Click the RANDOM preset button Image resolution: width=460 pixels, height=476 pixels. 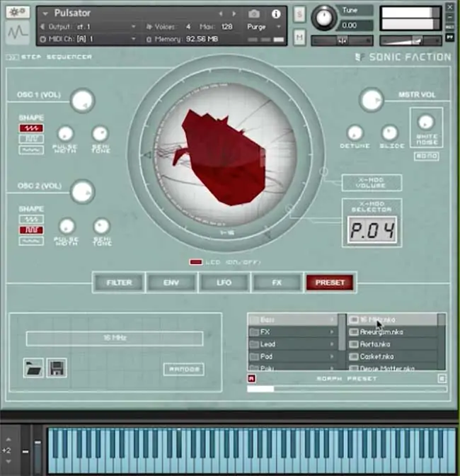point(184,369)
